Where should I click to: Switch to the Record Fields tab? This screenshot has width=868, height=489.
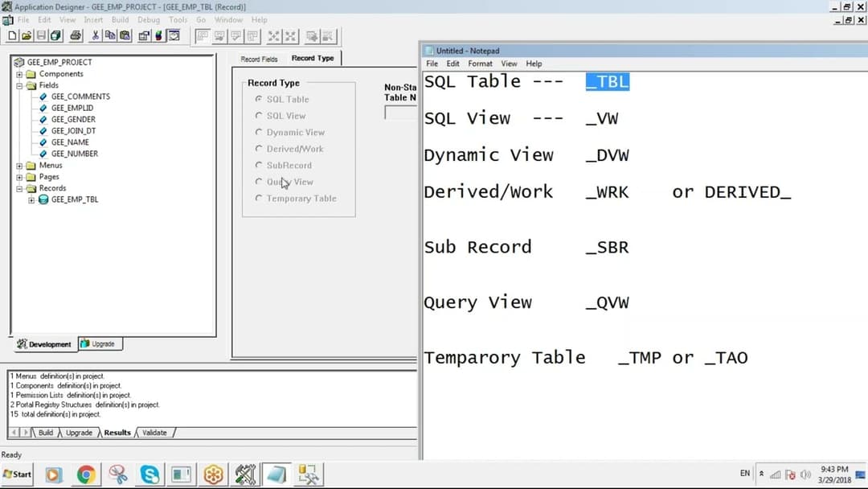pos(259,59)
